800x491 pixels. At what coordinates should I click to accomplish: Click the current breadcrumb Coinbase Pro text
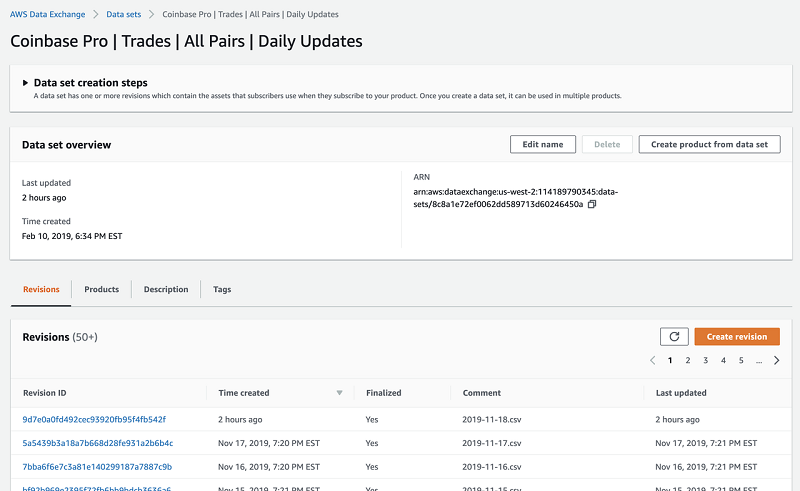pyautogui.click(x=250, y=14)
